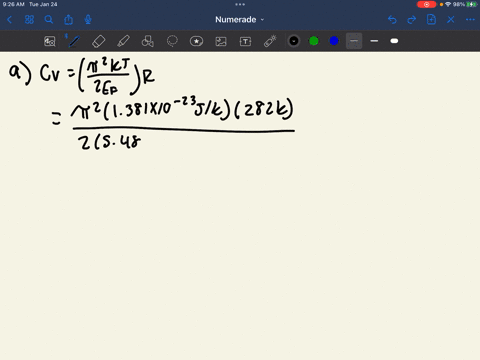Screen dimensions: 480x360
Task: Expand the Numerade document title dropdown
Action: [x=239, y=20]
